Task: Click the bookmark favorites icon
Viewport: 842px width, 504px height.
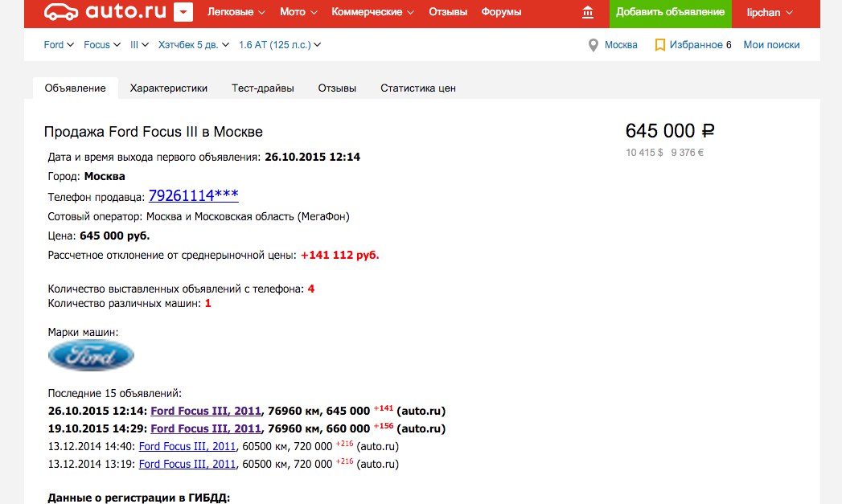Action: click(660, 45)
